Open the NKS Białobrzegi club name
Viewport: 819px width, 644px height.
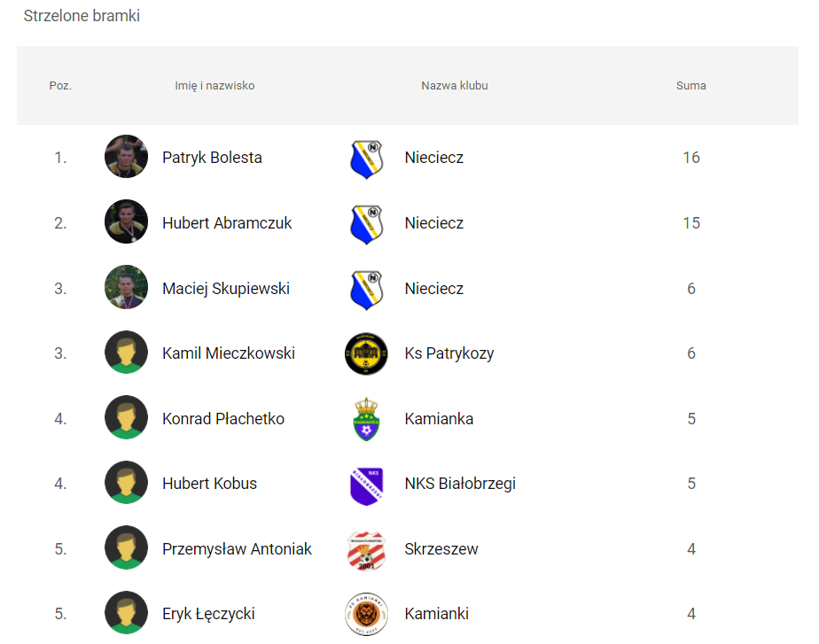pyautogui.click(x=460, y=484)
